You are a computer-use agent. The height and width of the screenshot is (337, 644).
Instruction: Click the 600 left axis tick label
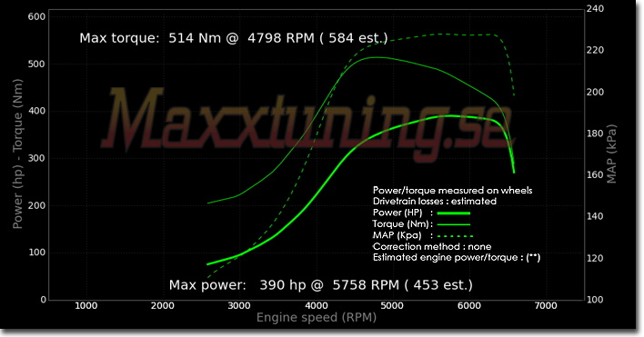36,17
